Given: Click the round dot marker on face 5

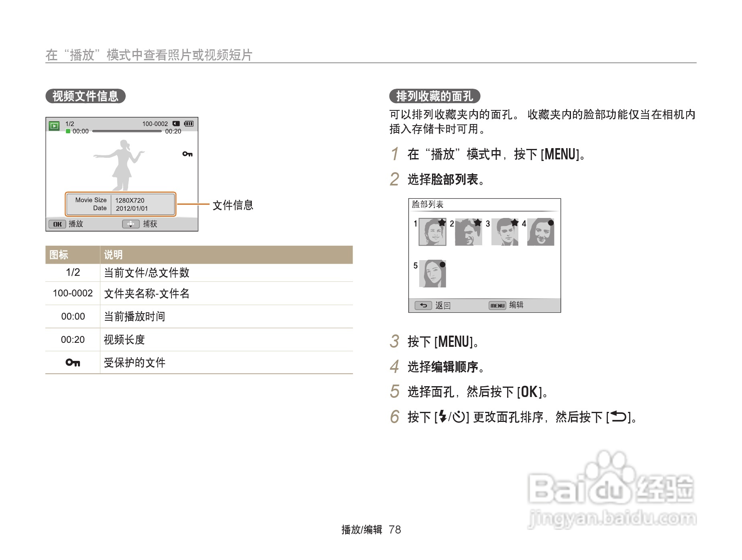Looking at the screenshot, I should tap(442, 265).
